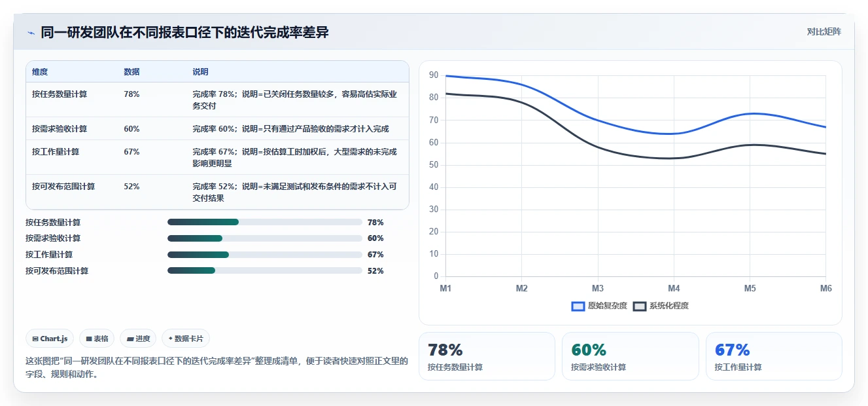Click table cell 按需求验收计算

[x=60, y=129]
